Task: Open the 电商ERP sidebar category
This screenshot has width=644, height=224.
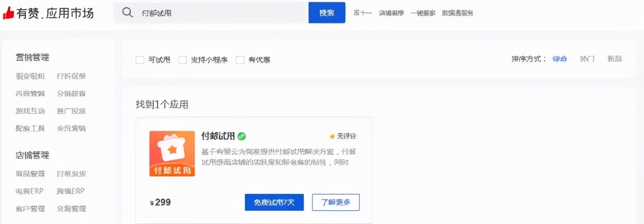Action: [29, 191]
